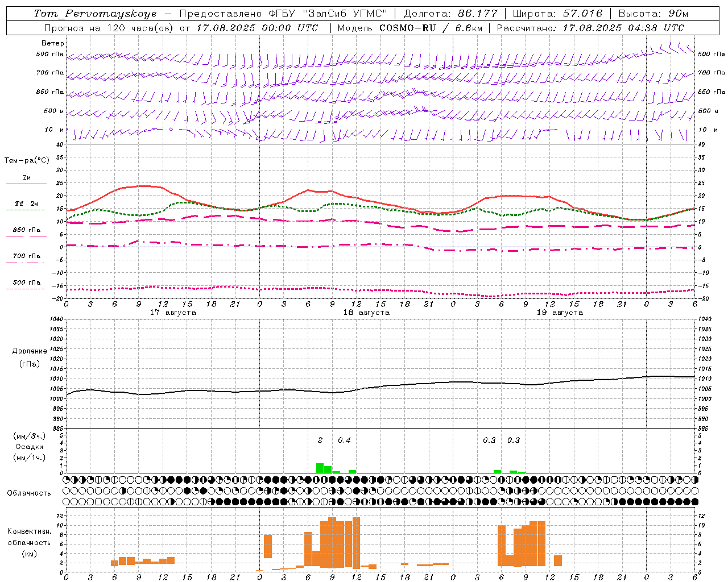Image resolution: width=728 pixels, height=582 pixels.
Task: Select the Прогноз на 120 часа(ов) text
Action: pyautogui.click(x=110, y=28)
